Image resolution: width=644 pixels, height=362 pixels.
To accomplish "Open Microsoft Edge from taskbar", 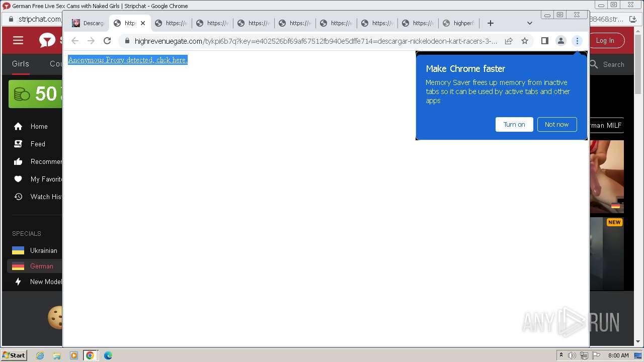I will coord(108,355).
